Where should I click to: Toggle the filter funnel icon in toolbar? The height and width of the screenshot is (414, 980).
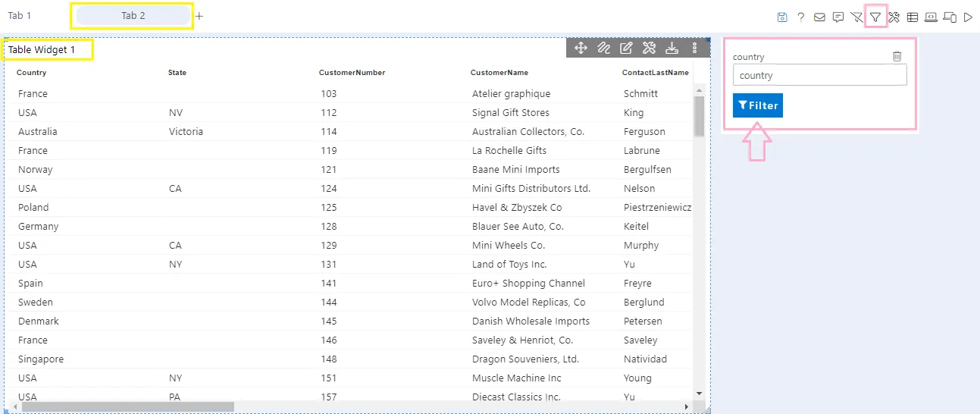(x=875, y=17)
